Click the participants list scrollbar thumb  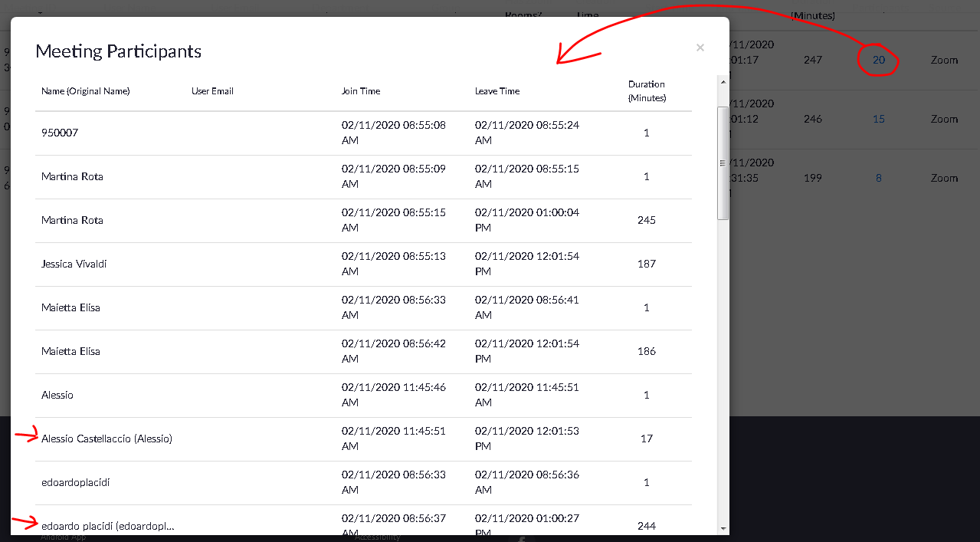[723, 163]
